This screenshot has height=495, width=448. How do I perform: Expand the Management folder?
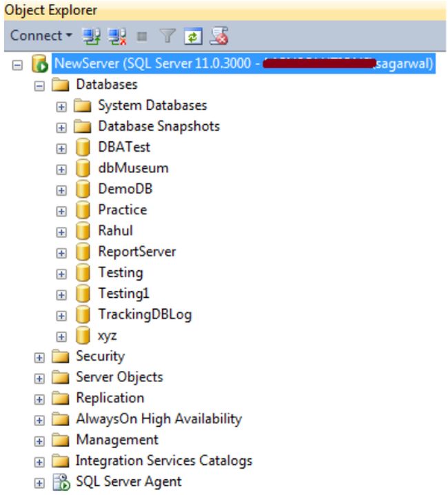pos(39,441)
